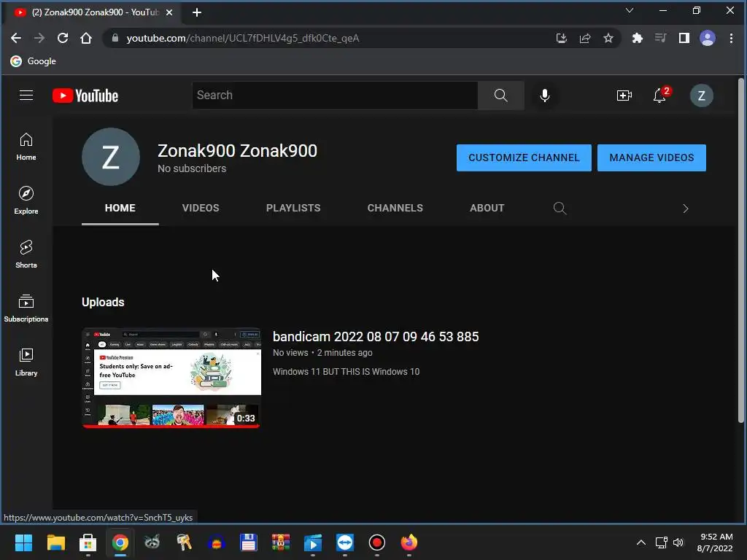The width and height of the screenshot is (747, 560).
Task: Open the Bandicam recorder taskbar icon
Action: [x=377, y=542]
